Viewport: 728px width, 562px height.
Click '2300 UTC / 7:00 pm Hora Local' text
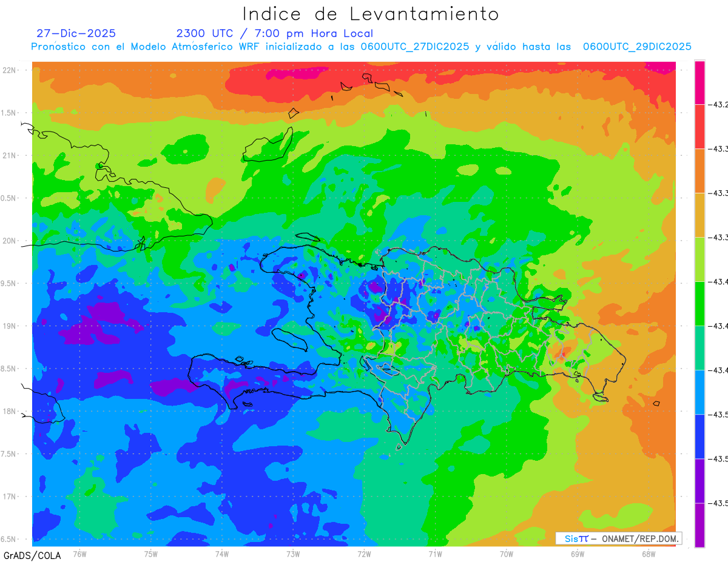coord(275,33)
